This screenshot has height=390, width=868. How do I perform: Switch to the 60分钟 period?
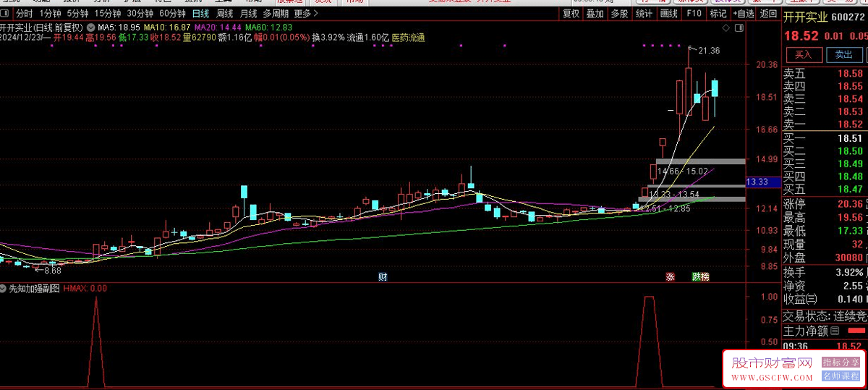click(x=172, y=14)
